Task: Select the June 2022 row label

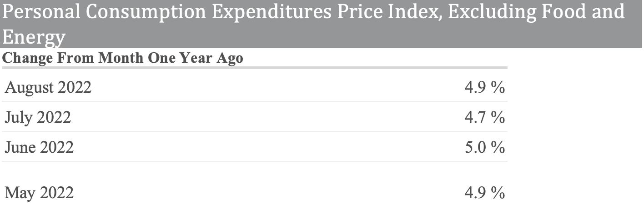Action: (x=39, y=147)
